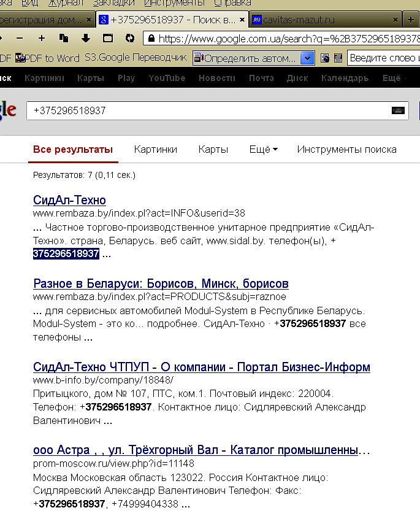The height and width of the screenshot is (524, 420).
Task: Click the URL 'www.rembaza.by/index.pl?act=PRODUCTS&subj=raznoe'
Action: pyautogui.click(x=159, y=297)
